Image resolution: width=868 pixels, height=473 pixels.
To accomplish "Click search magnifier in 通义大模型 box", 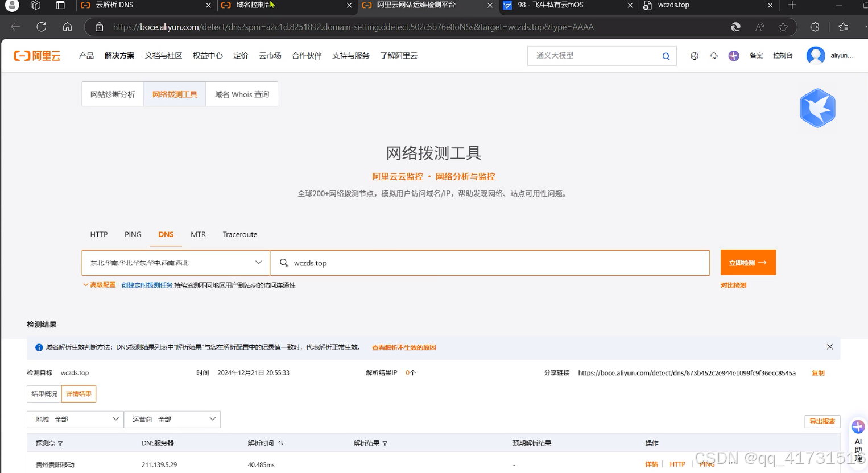I will 666,56.
